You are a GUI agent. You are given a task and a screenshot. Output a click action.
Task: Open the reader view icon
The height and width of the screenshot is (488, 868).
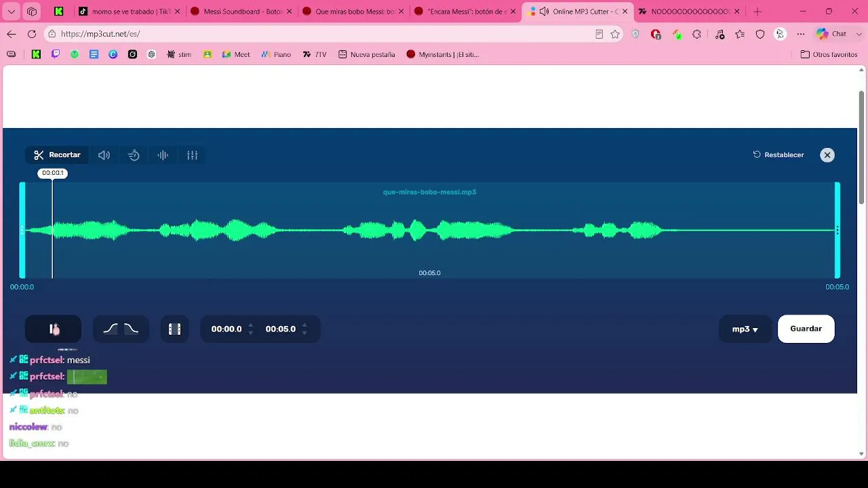click(599, 34)
